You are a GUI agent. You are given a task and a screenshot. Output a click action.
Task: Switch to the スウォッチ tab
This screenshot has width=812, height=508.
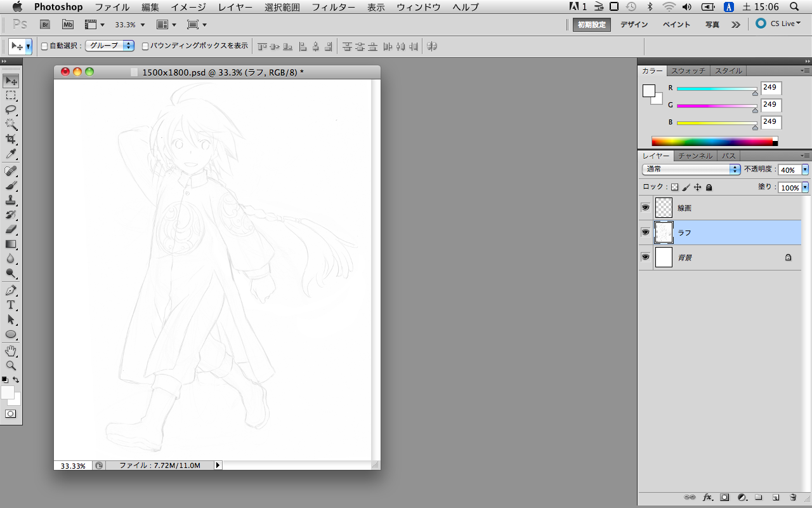tap(688, 71)
